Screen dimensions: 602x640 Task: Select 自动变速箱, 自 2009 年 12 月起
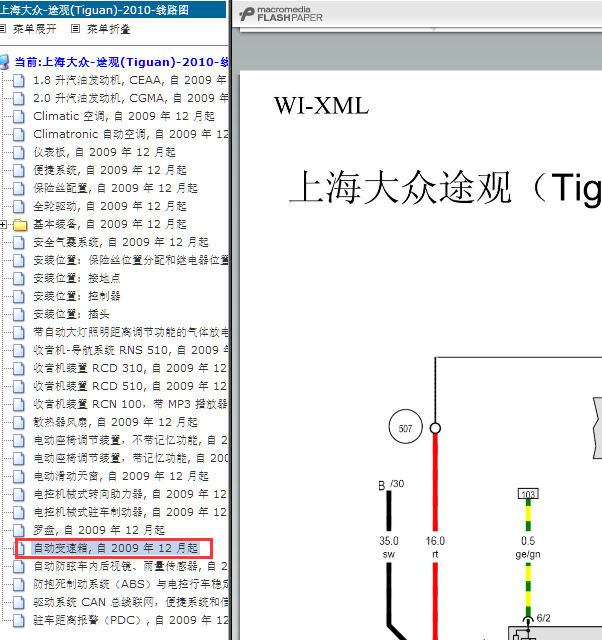pyautogui.click(x=116, y=548)
